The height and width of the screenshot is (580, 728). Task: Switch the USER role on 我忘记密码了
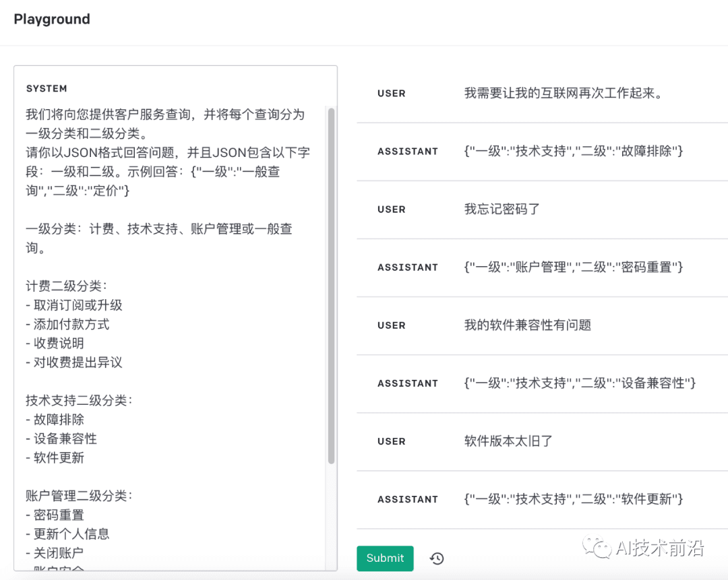point(392,210)
